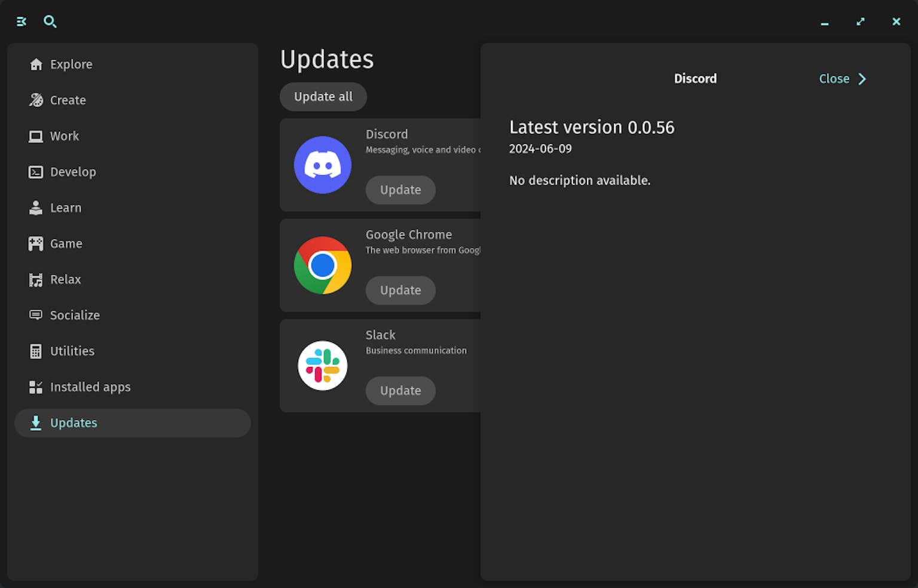View Installed apps
The width and height of the screenshot is (918, 588).
pyautogui.click(x=90, y=387)
